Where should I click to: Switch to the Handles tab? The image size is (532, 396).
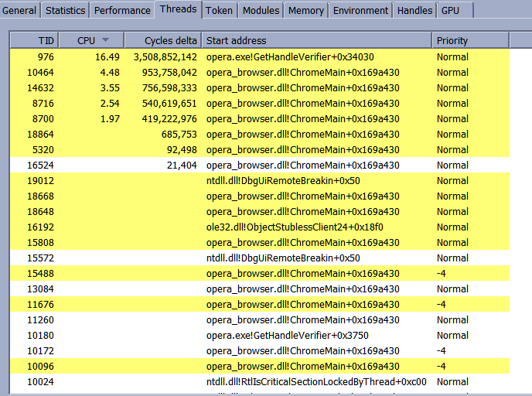(414, 11)
